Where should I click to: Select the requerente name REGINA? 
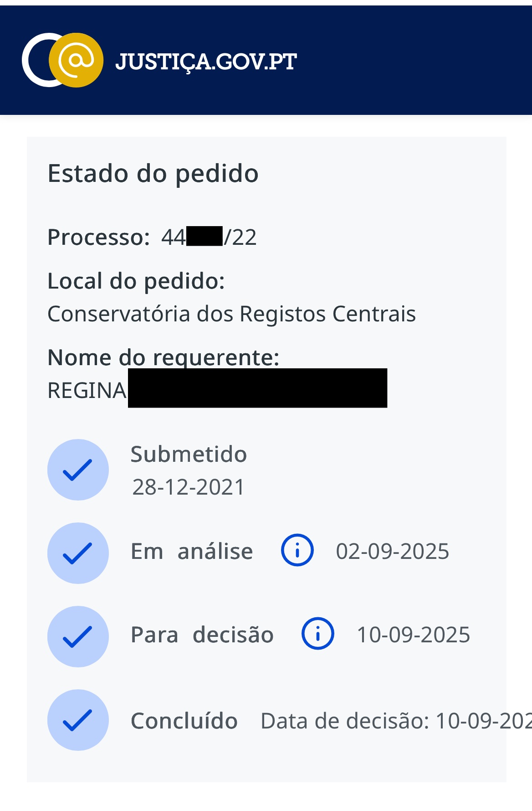coord(87,391)
